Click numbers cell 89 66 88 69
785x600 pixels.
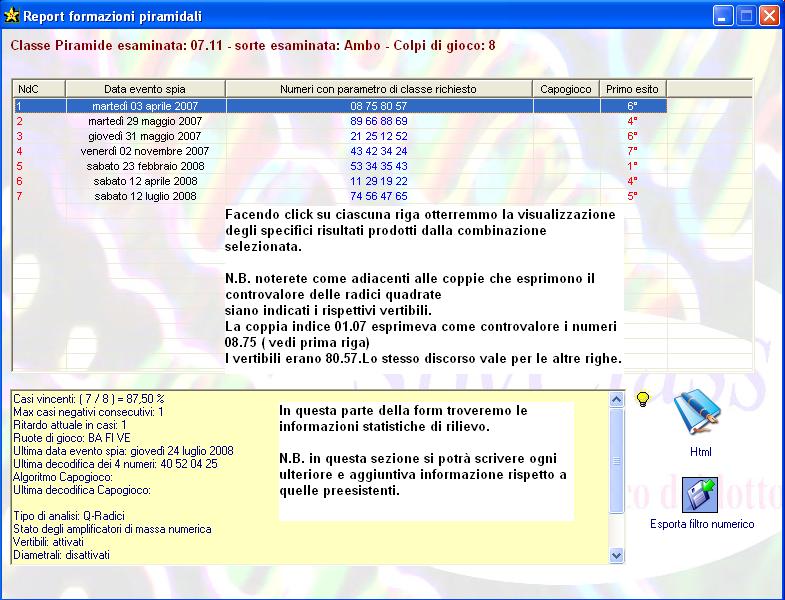click(x=379, y=121)
